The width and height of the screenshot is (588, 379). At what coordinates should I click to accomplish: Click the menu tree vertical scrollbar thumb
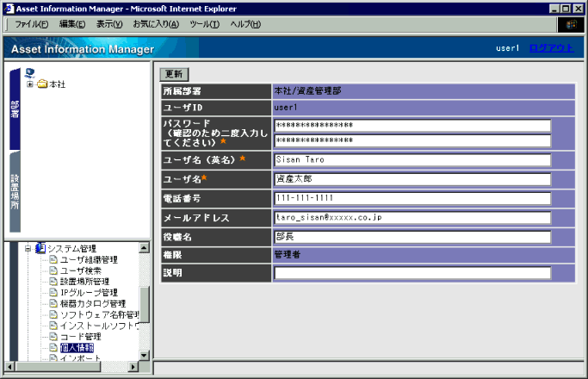tap(145, 304)
